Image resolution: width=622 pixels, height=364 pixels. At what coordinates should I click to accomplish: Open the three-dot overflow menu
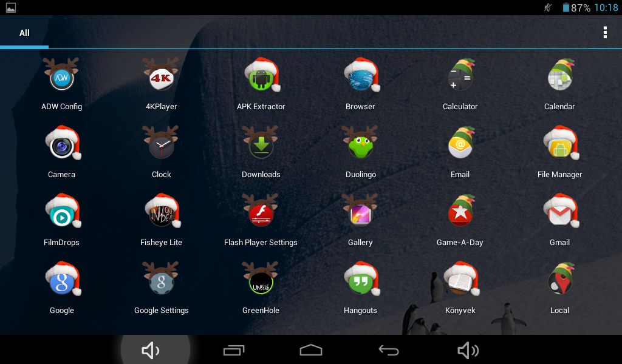coord(605,33)
